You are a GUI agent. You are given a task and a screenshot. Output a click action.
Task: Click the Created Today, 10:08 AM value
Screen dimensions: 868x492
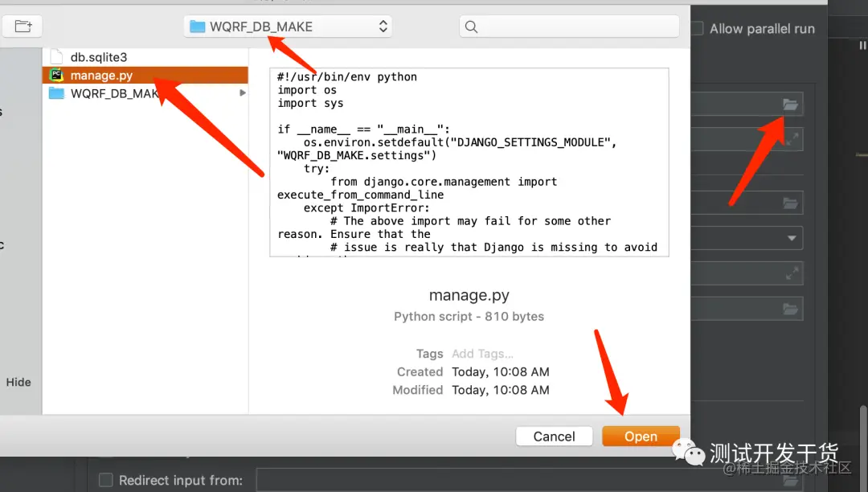pos(501,372)
